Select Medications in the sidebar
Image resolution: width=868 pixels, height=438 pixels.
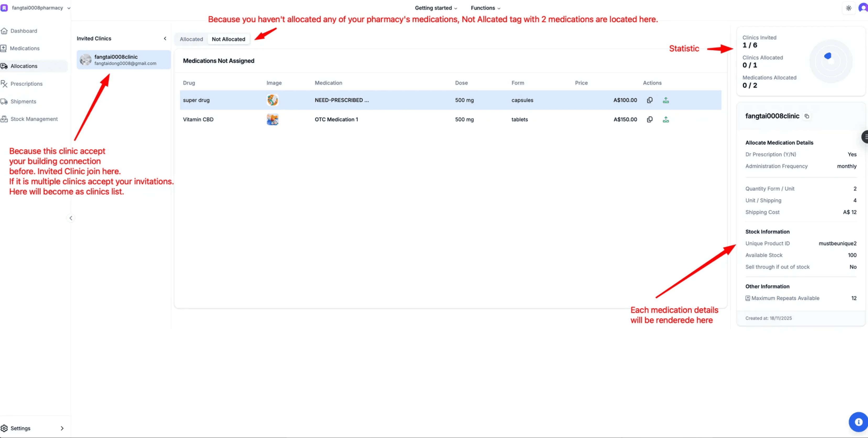tap(24, 48)
